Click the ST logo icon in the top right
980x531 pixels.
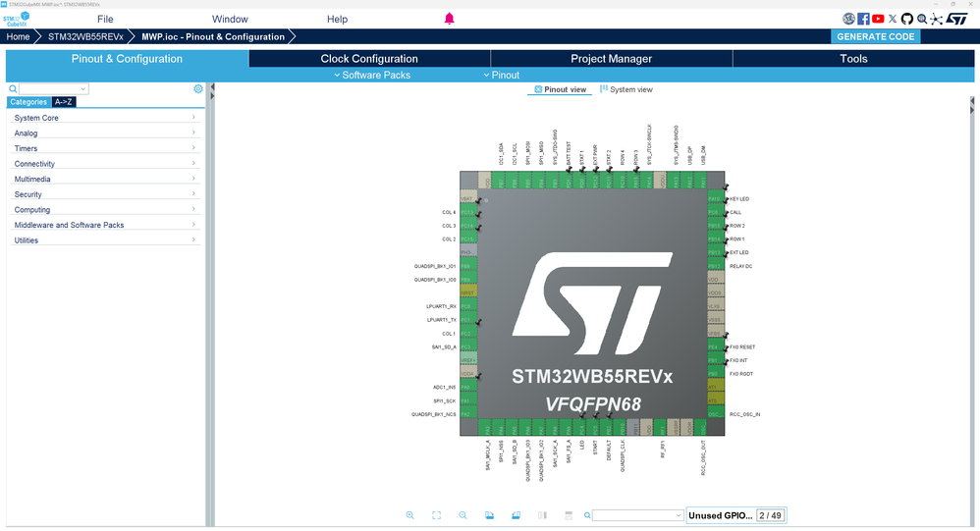click(x=956, y=19)
